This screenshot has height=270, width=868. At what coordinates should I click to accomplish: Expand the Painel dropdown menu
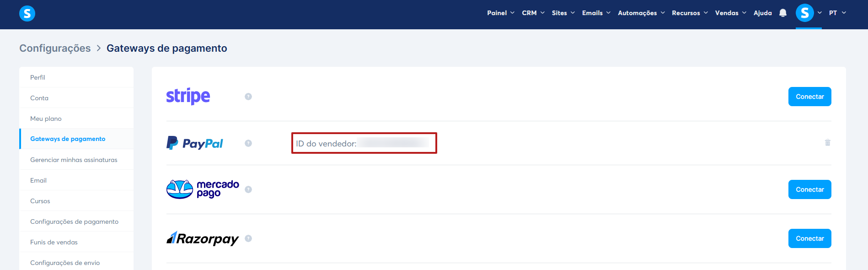click(x=501, y=13)
